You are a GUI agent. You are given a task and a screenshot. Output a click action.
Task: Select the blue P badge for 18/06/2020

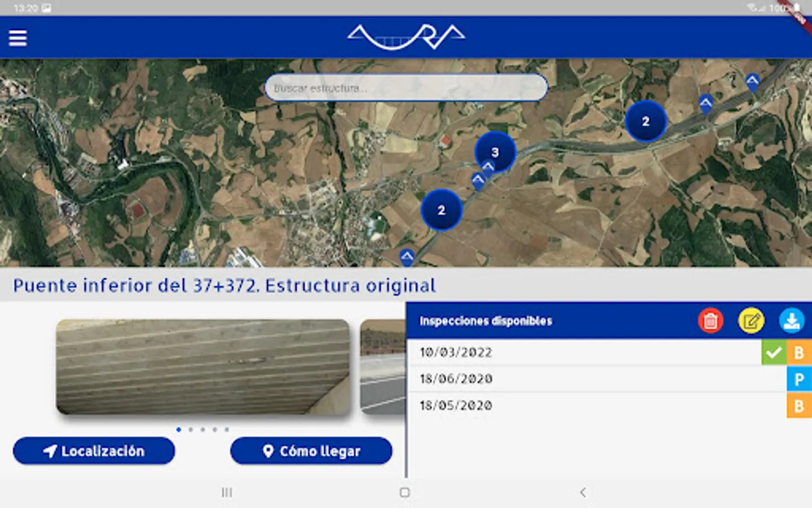799,379
